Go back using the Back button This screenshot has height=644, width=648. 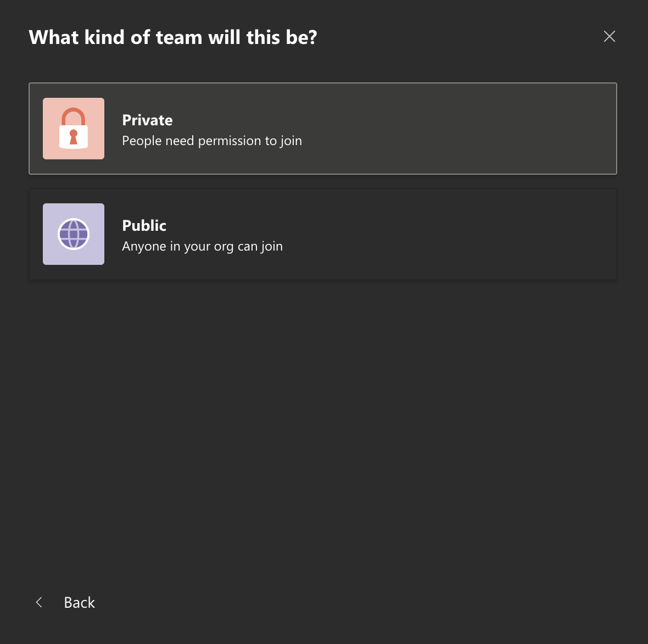pyautogui.click(x=65, y=602)
